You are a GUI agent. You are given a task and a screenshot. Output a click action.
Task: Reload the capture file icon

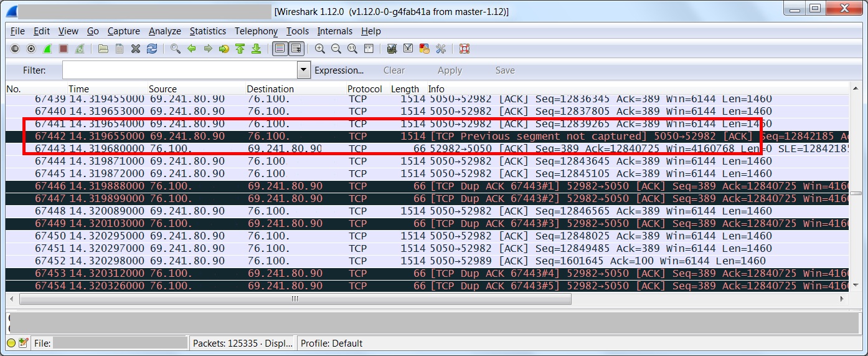tap(152, 49)
